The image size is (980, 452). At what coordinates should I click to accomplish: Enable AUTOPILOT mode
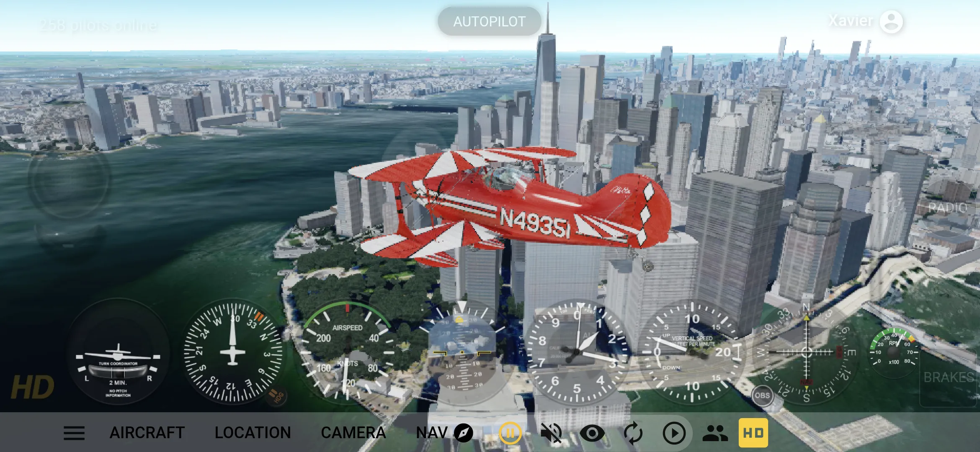(x=490, y=21)
